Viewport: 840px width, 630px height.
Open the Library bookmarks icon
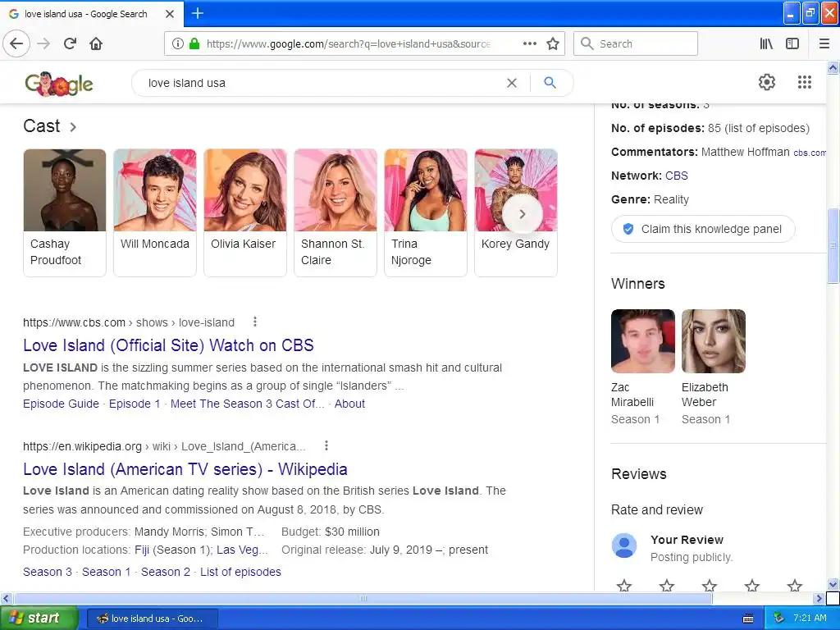[766, 43]
